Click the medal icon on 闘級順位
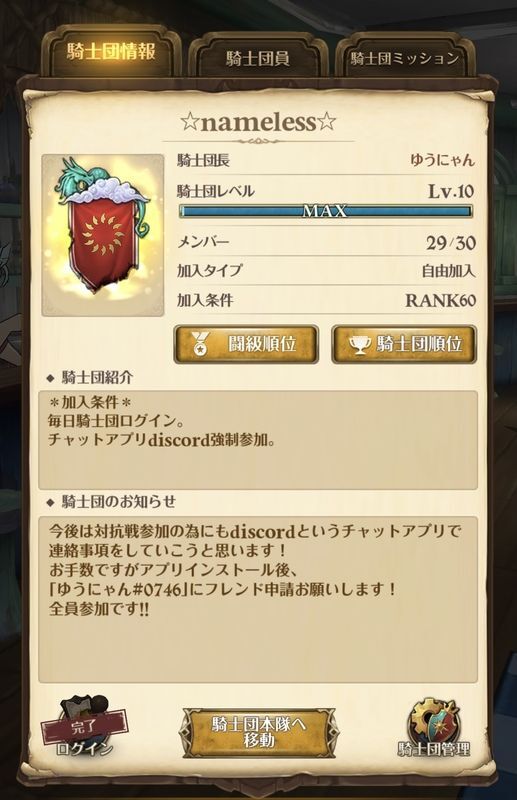Viewport: 517px width, 800px height. [x=197, y=344]
